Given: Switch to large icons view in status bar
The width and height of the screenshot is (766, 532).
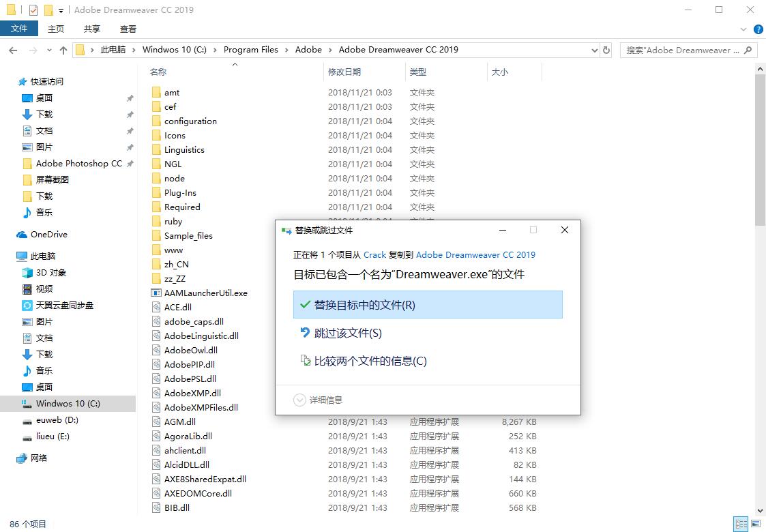Looking at the screenshot, I should point(756,524).
